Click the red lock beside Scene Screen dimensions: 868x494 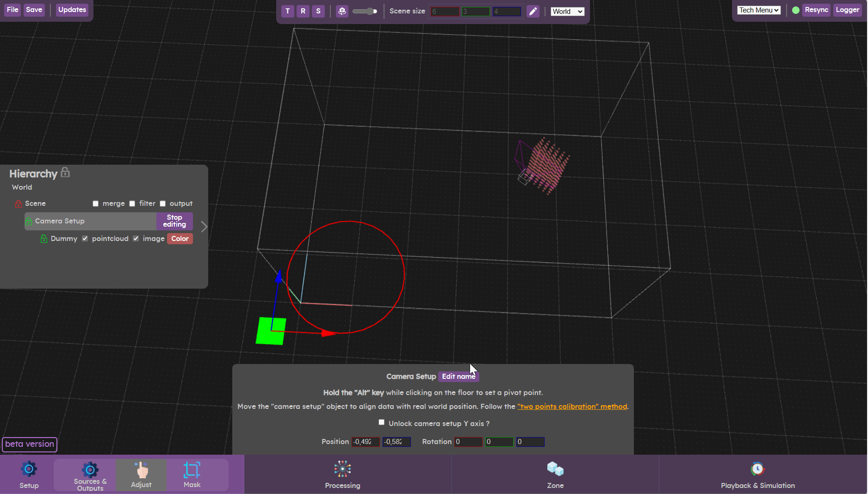[x=19, y=204]
